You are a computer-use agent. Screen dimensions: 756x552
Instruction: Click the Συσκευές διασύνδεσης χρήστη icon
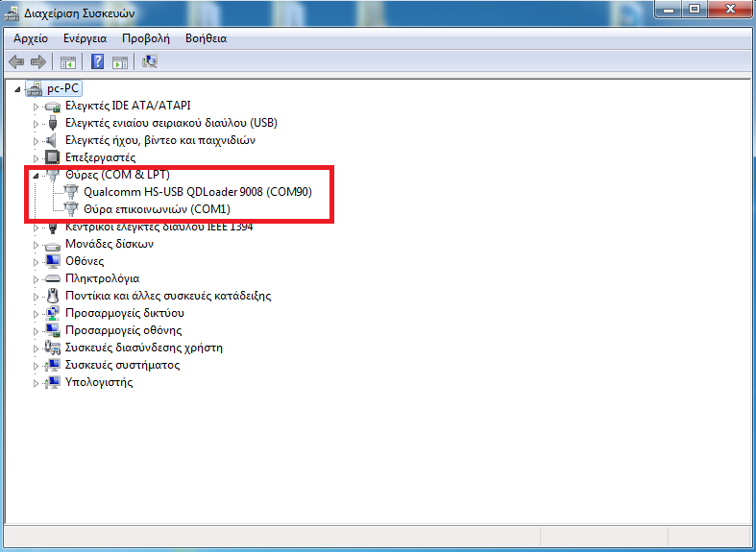point(52,348)
